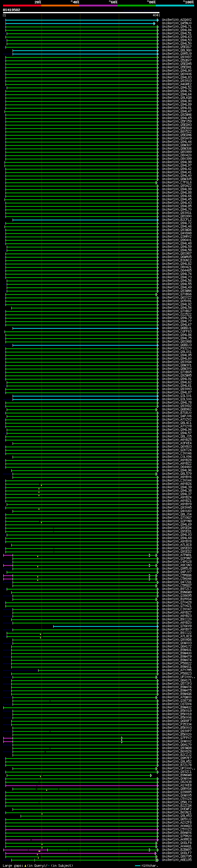
Task: Click the UniRef100_A7PW81 label
Action: pyautogui.click(x=177, y=555)
